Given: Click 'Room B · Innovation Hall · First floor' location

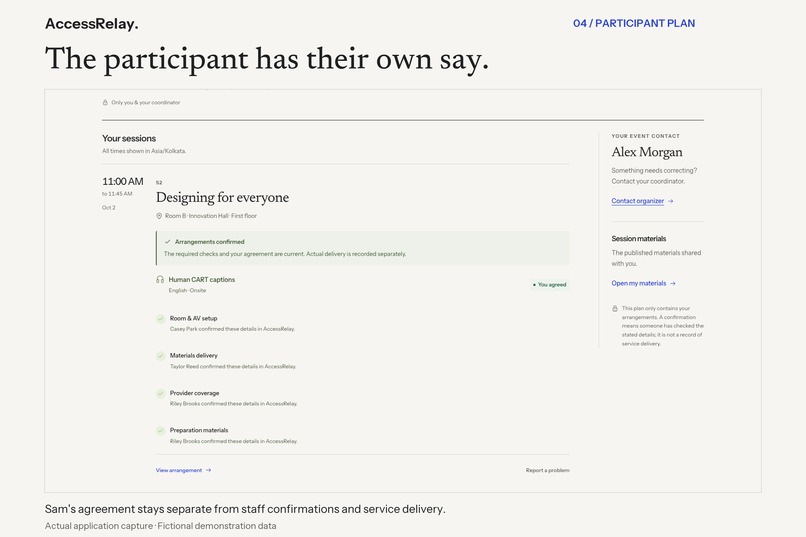Looking at the screenshot, I should (x=211, y=216).
